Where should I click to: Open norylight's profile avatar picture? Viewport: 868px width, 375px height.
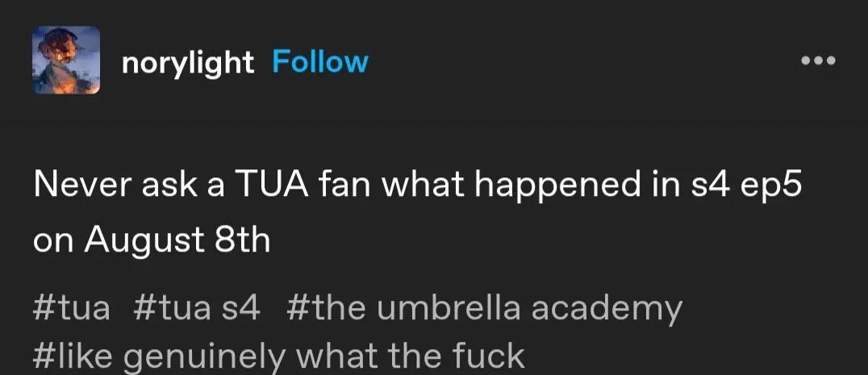click(x=66, y=60)
